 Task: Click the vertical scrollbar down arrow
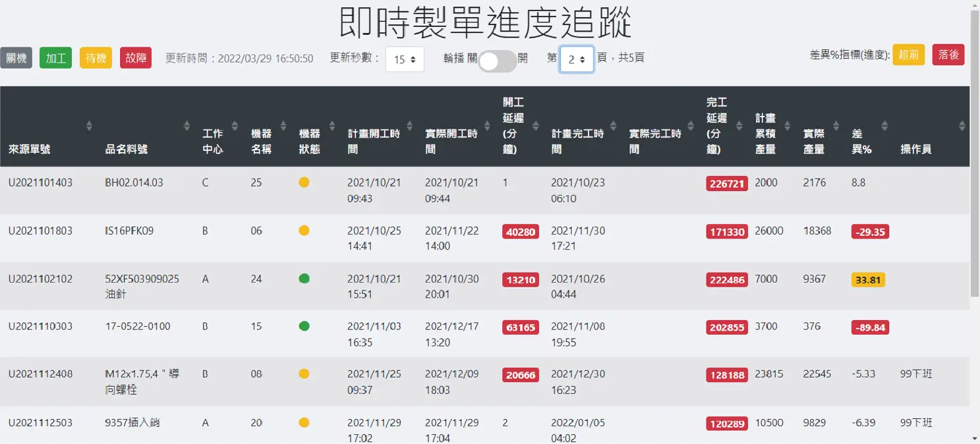(x=975, y=438)
